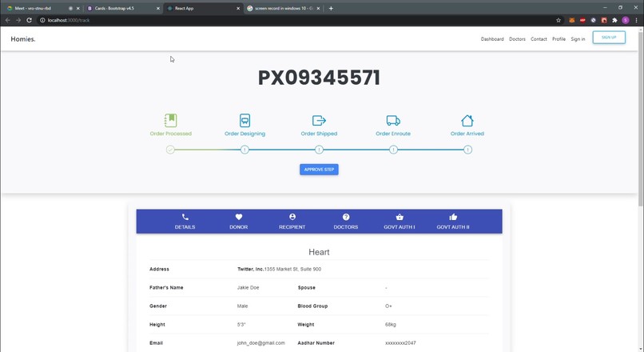Image resolution: width=644 pixels, height=352 pixels.
Task: Click the Homies. logo
Action: pyautogui.click(x=23, y=39)
